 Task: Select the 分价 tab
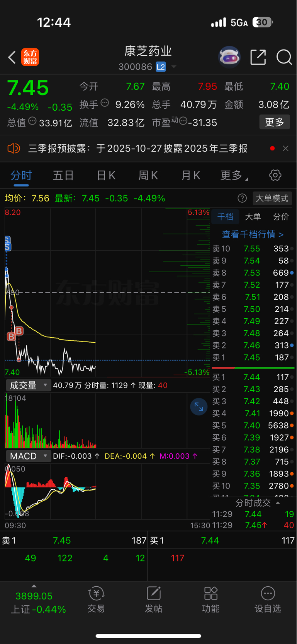pyautogui.click(x=281, y=217)
